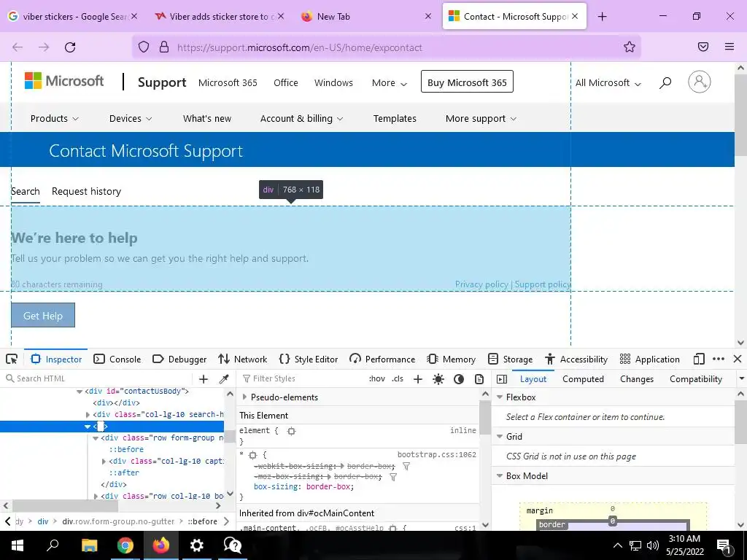Open Firefox application menu
This screenshot has width=747, height=560.
point(729,47)
